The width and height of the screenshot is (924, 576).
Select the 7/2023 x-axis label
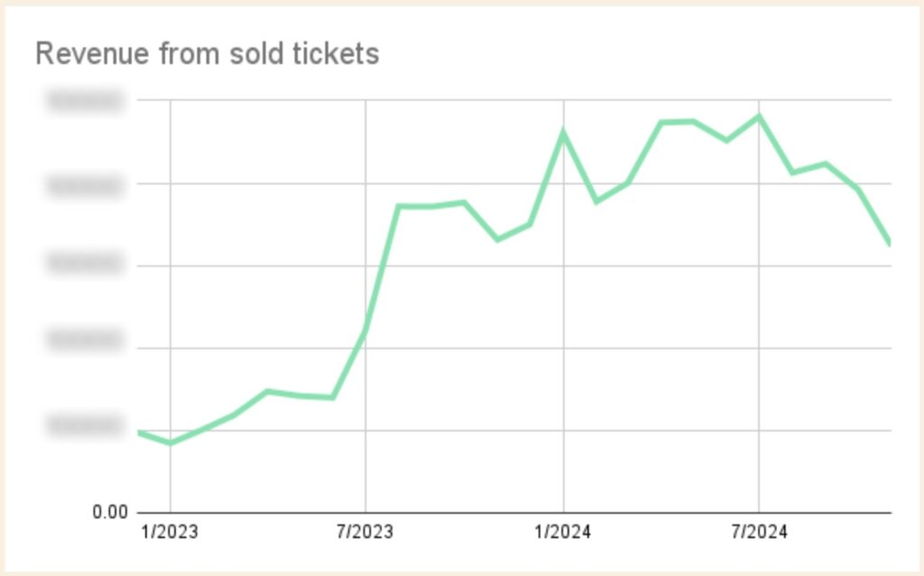coord(365,532)
